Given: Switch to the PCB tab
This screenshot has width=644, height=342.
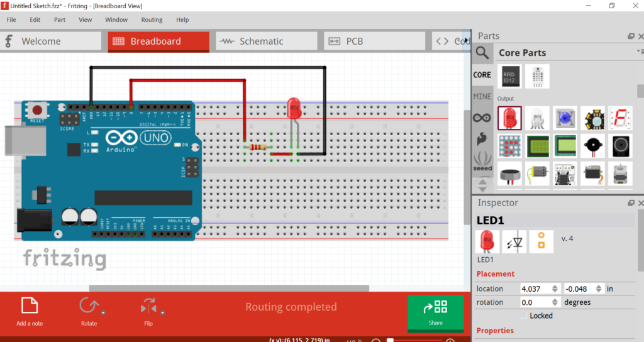Looking at the screenshot, I should pos(375,41).
